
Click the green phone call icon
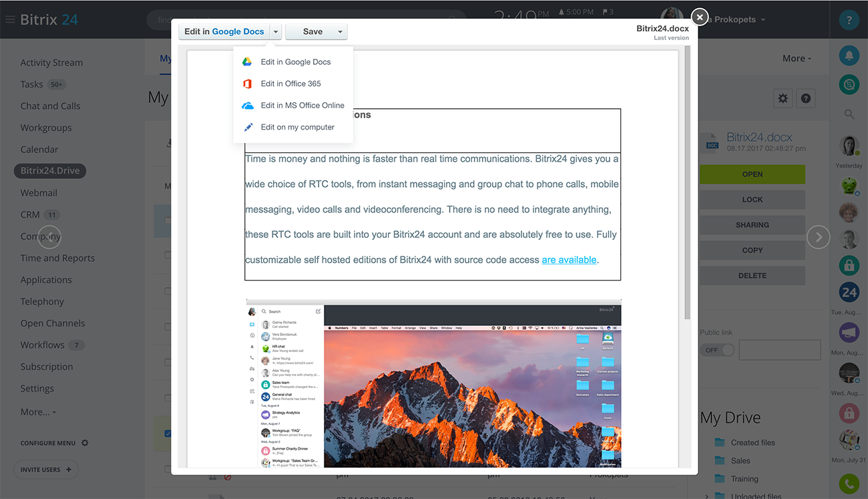pos(849,483)
